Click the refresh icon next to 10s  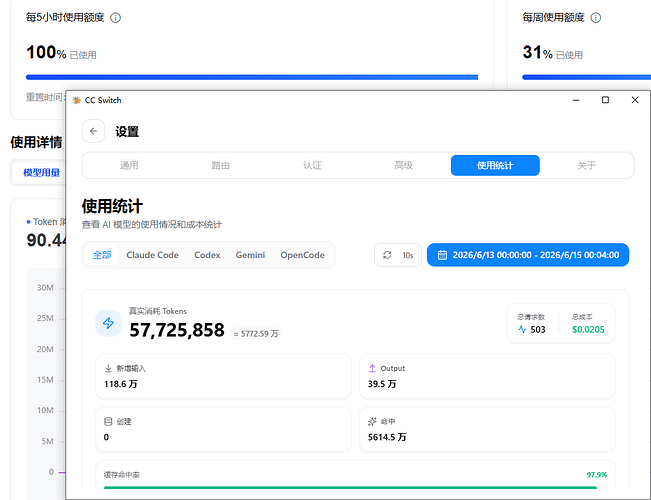387,255
